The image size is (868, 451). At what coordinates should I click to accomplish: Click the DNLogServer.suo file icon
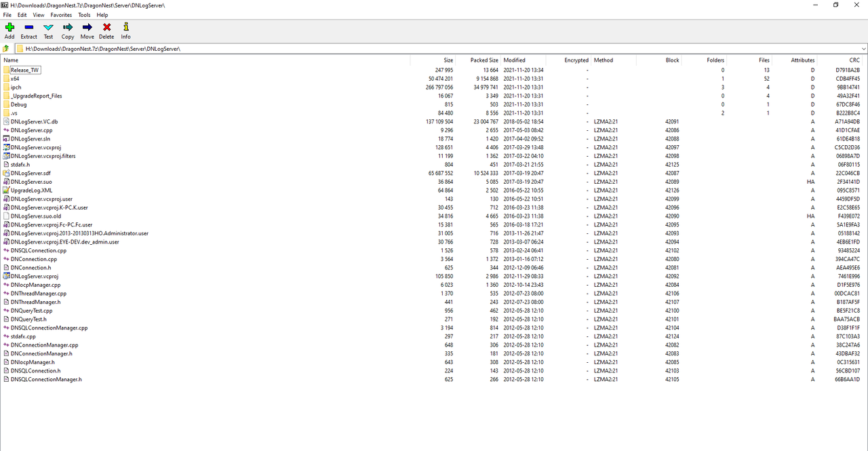pos(6,182)
